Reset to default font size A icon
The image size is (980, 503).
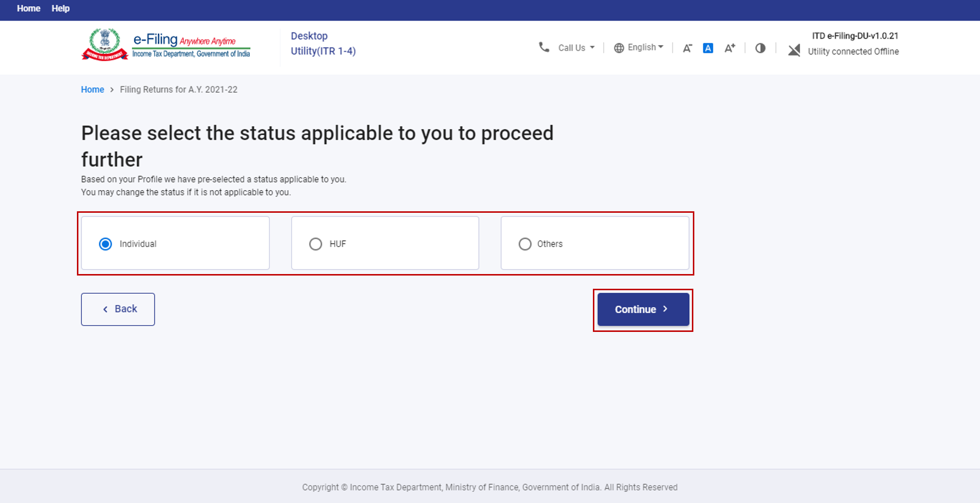[708, 48]
